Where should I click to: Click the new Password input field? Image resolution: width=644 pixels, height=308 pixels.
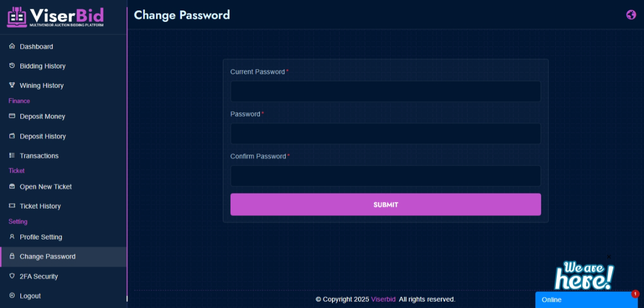386,134
